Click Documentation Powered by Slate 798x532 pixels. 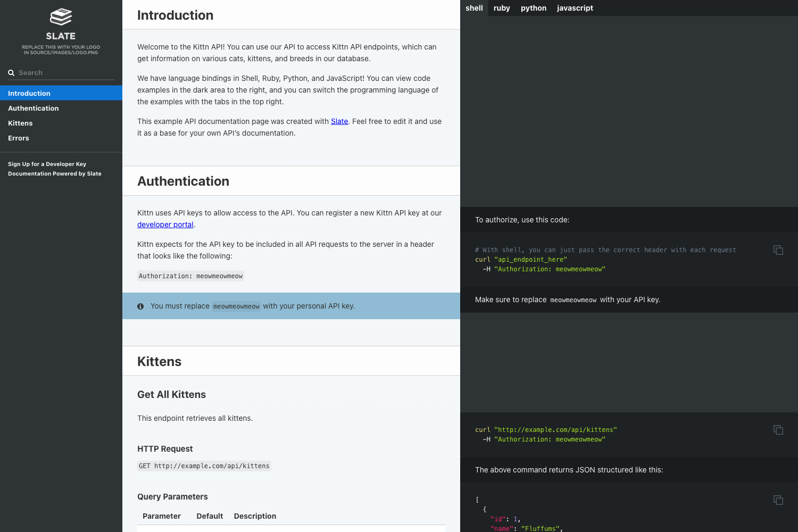pos(54,173)
